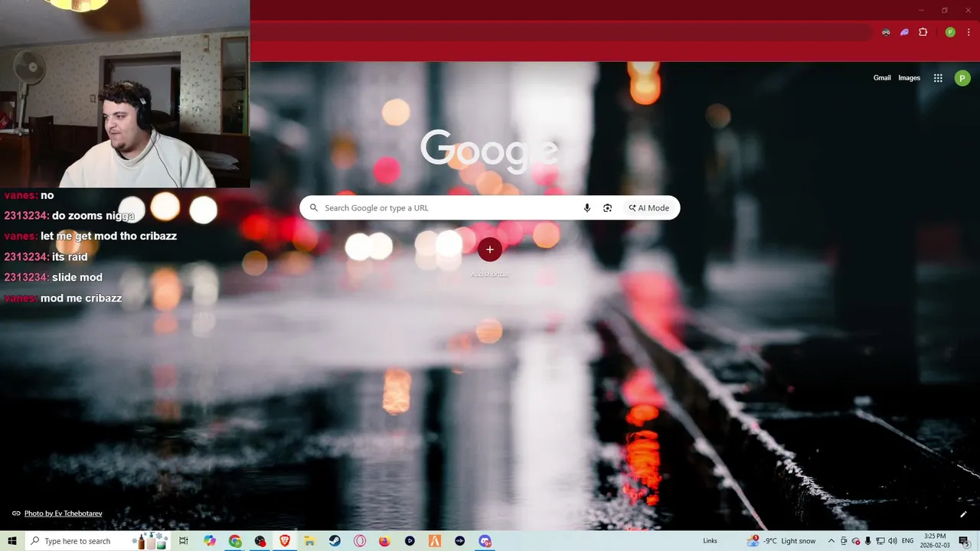Viewport: 980px width, 551px height.
Task: Click the Chrome profile avatar in toolbar
Action: (x=950, y=32)
